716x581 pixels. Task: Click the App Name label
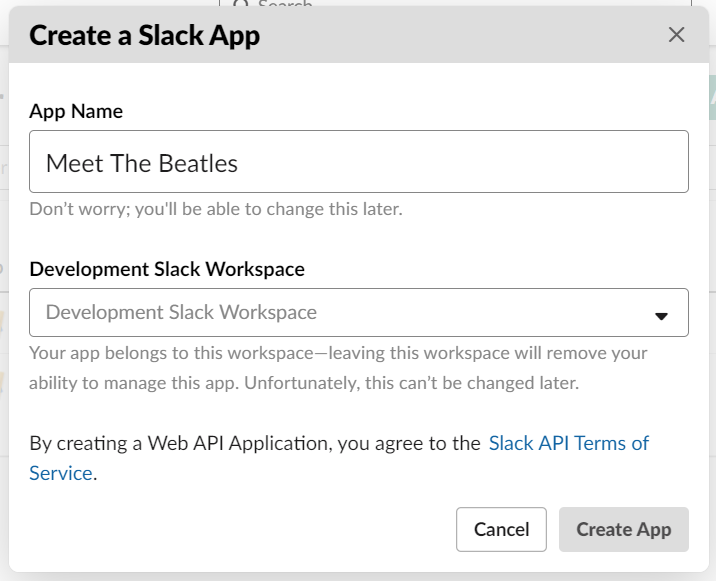tap(76, 111)
